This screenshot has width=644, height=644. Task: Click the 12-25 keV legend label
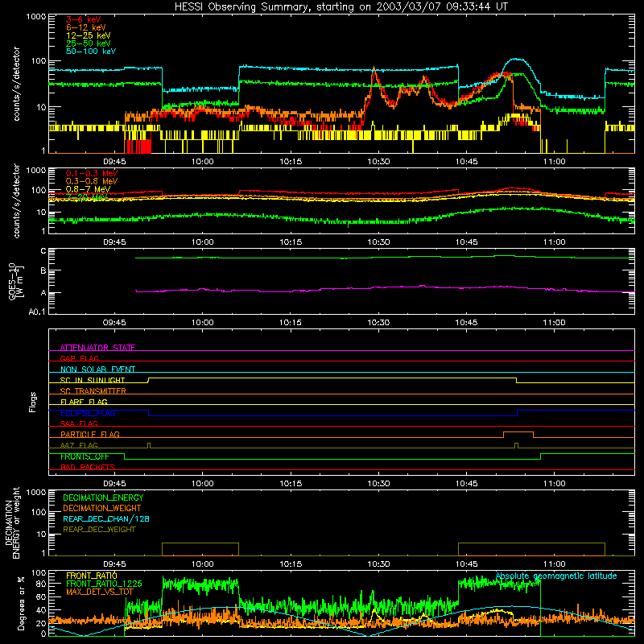[x=89, y=35]
